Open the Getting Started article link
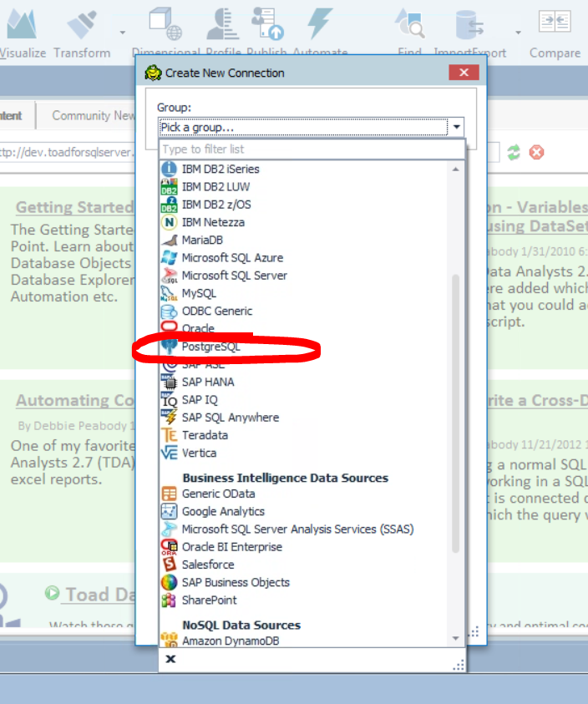The image size is (588, 704). (75, 207)
